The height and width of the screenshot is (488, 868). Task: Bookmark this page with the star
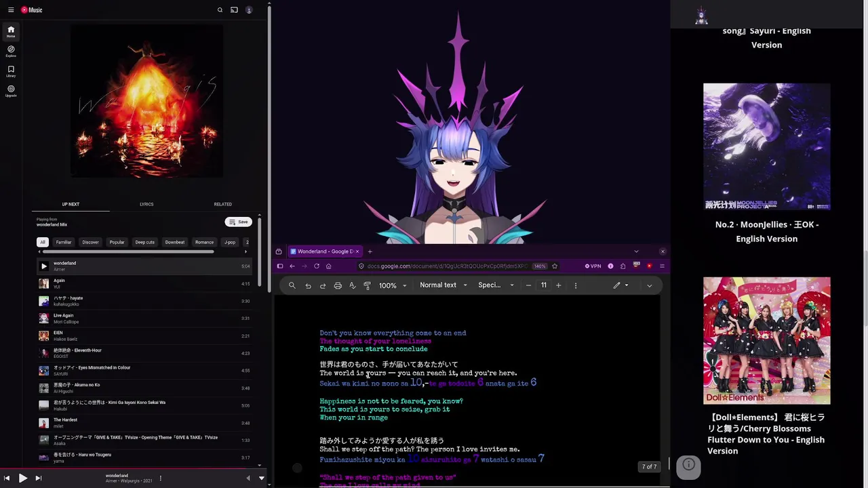[x=555, y=266]
